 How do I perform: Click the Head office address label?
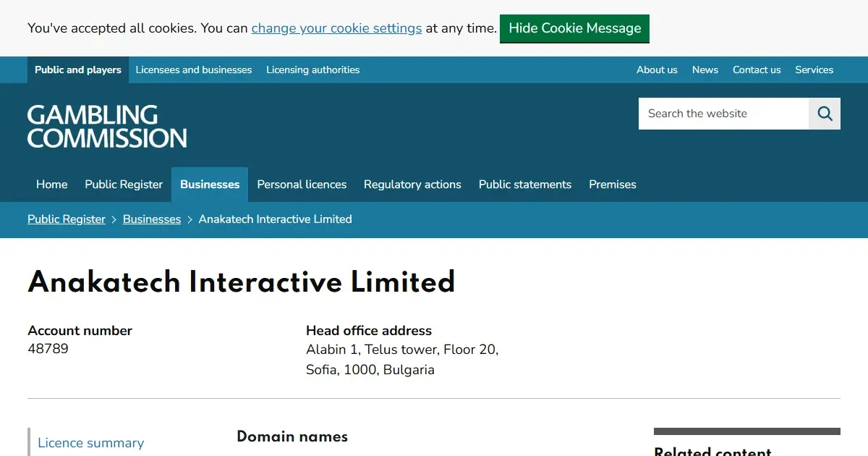click(x=369, y=331)
